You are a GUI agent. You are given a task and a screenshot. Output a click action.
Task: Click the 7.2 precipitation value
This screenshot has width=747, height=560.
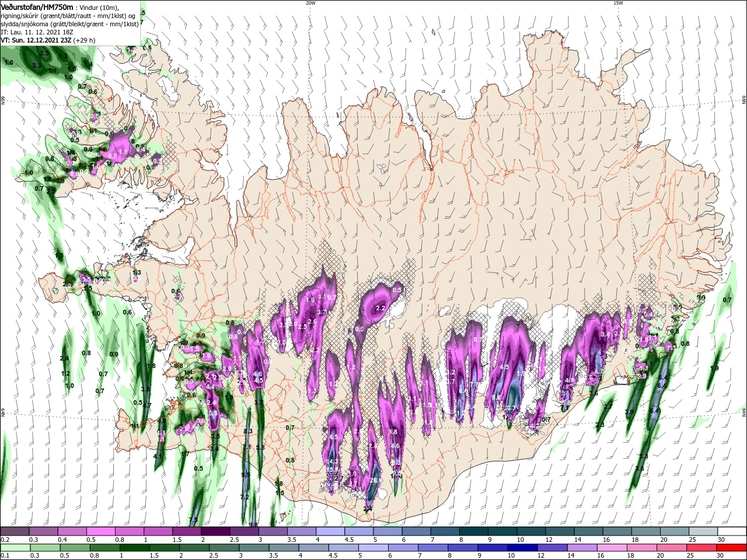point(245,497)
